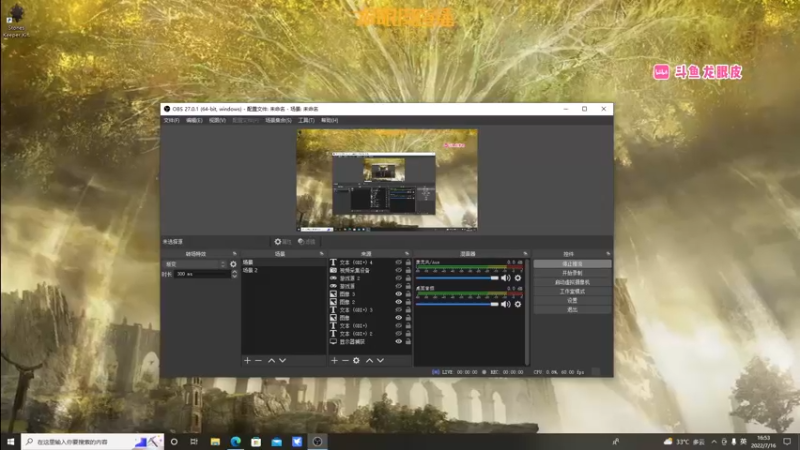Float the 控件 dock panel icon

pos(608,254)
